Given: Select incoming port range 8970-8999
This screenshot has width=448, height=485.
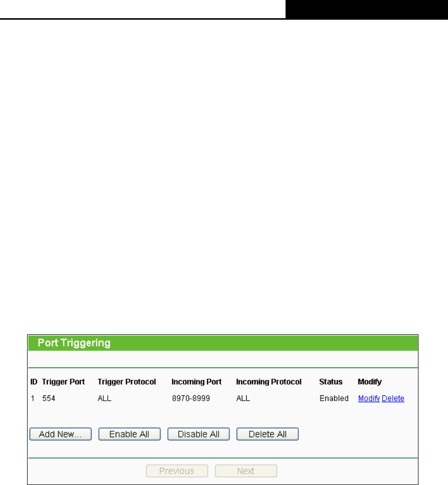Looking at the screenshot, I should pyautogui.click(x=191, y=398).
